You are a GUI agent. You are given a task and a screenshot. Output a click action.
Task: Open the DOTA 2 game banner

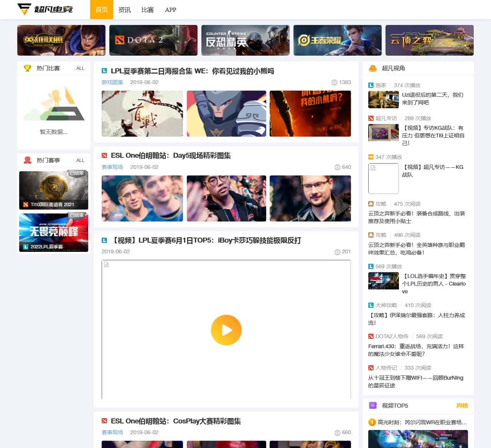pos(153,40)
